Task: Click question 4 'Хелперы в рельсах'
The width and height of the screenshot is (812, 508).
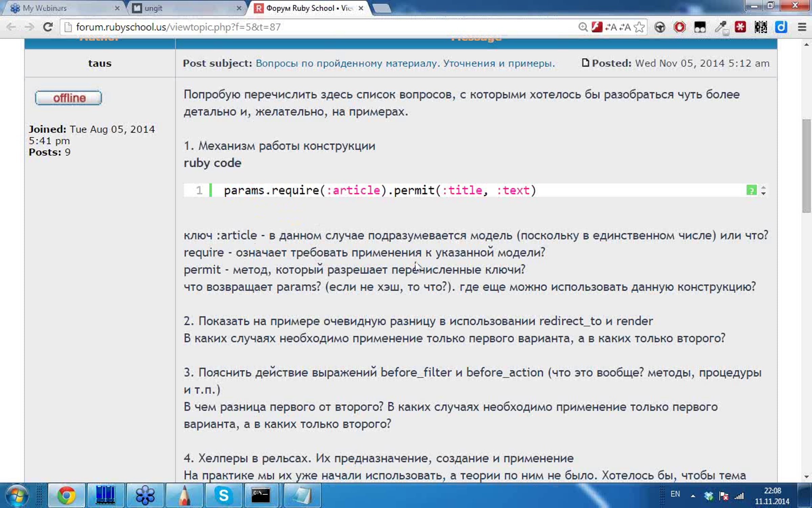Action: (x=379, y=458)
